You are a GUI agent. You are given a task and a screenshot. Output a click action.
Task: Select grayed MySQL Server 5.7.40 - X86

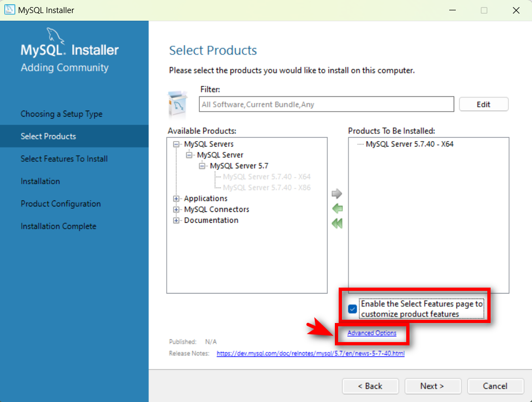click(267, 187)
